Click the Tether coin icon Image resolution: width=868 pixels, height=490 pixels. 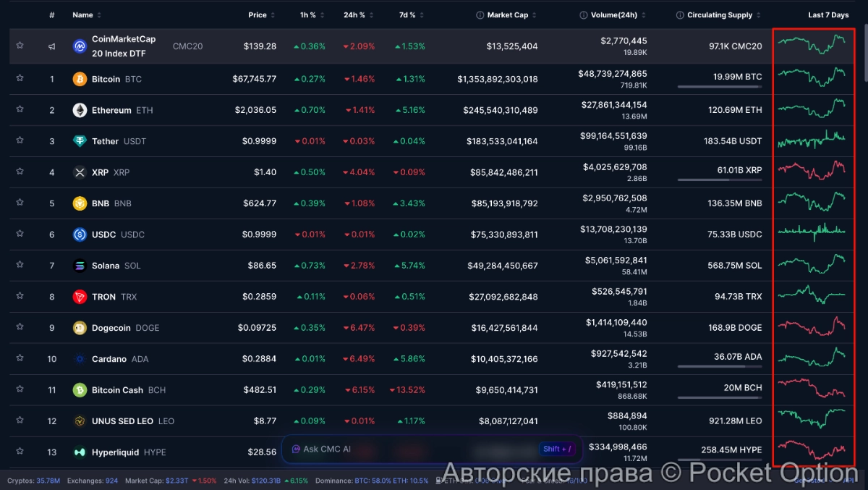tap(80, 141)
